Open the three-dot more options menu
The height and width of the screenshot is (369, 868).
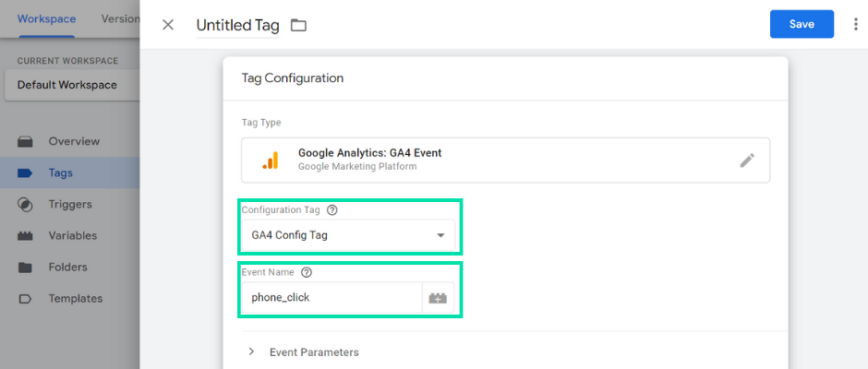click(856, 24)
